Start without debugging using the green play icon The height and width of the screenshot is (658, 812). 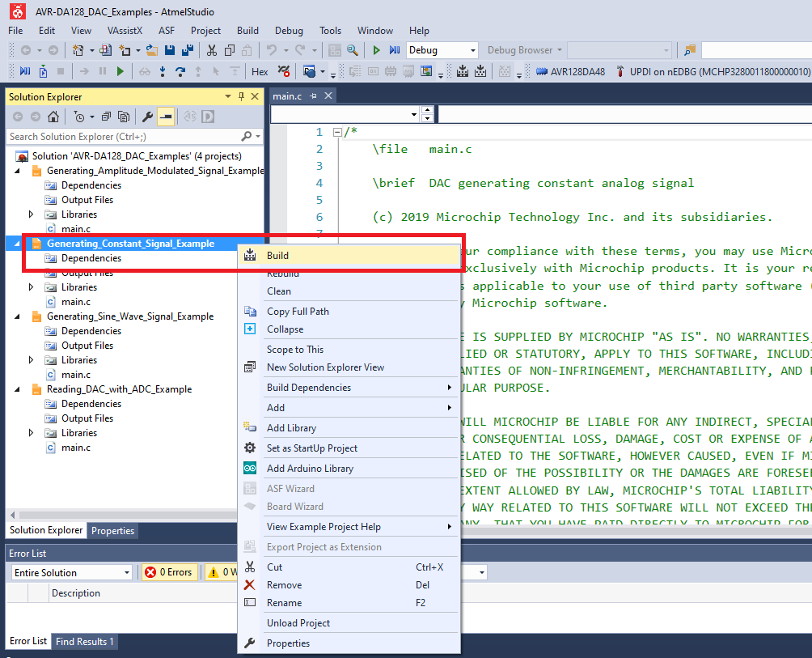point(377,50)
